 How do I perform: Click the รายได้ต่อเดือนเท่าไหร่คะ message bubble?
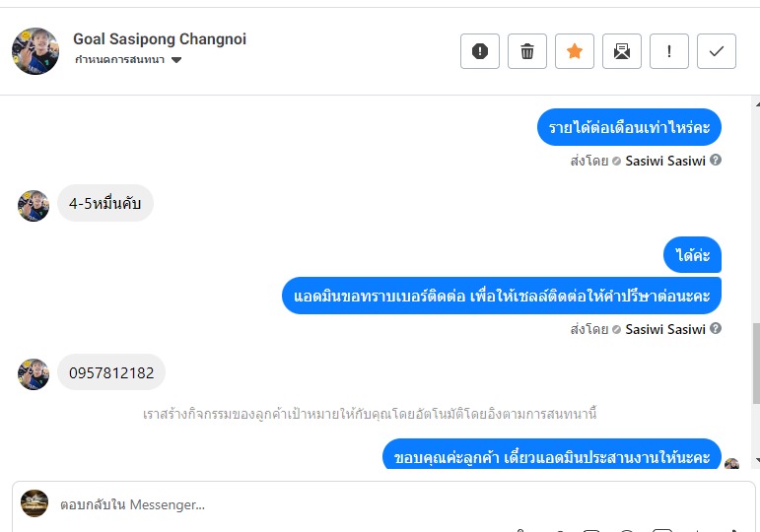pyautogui.click(x=629, y=127)
